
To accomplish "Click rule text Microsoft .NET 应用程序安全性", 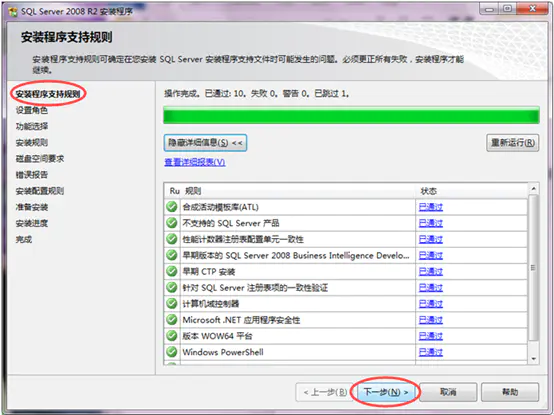I will pos(241,320).
